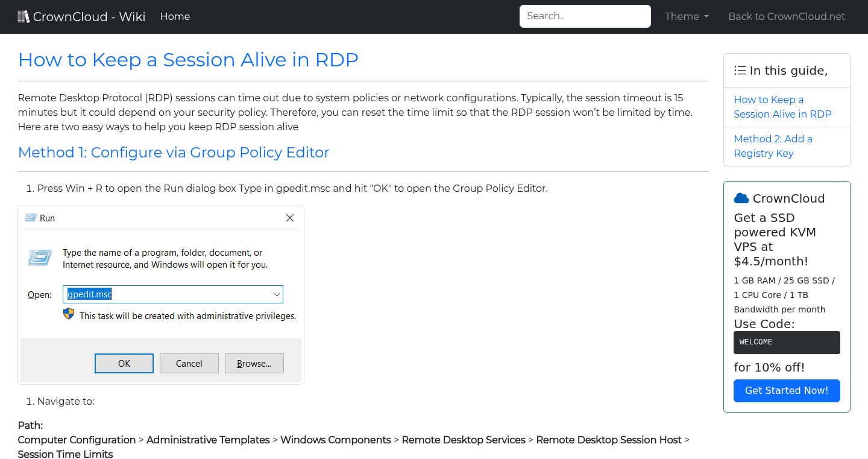The width and height of the screenshot is (868, 459).
Task: Click Cancel in the Run dialog
Action: coord(189,363)
